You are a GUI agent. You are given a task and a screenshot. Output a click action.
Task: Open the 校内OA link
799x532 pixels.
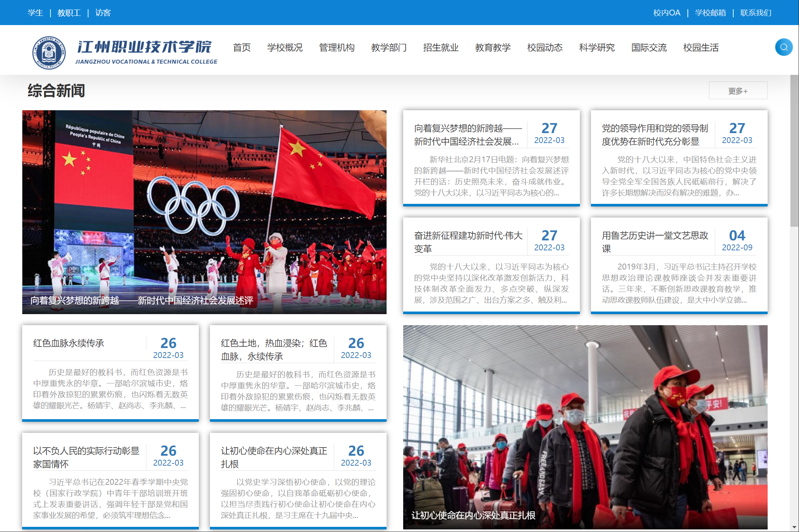point(666,13)
